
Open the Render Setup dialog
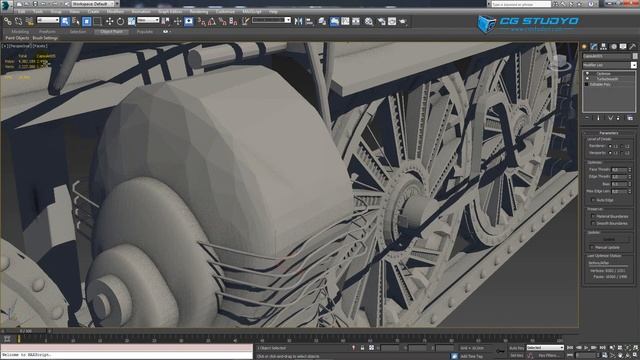coord(381,21)
